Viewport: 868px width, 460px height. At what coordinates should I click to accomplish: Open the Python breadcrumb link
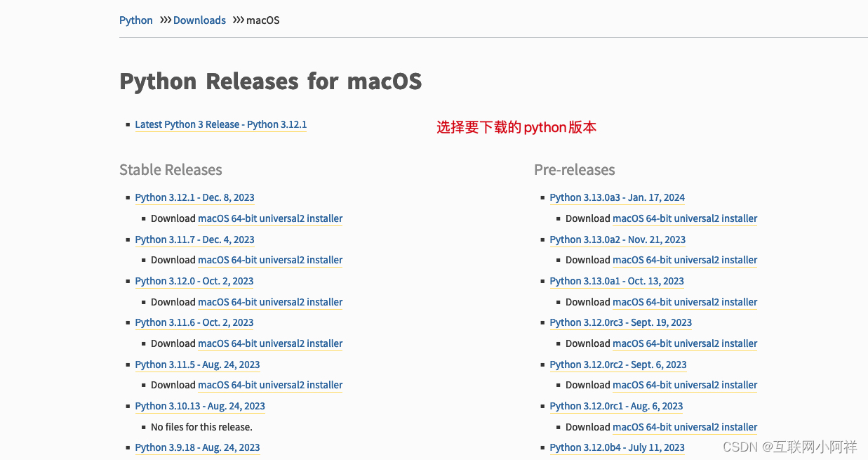[136, 20]
